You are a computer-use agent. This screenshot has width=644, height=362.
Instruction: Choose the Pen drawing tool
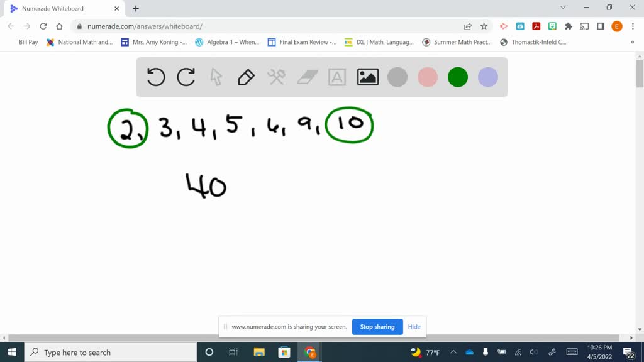click(245, 77)
